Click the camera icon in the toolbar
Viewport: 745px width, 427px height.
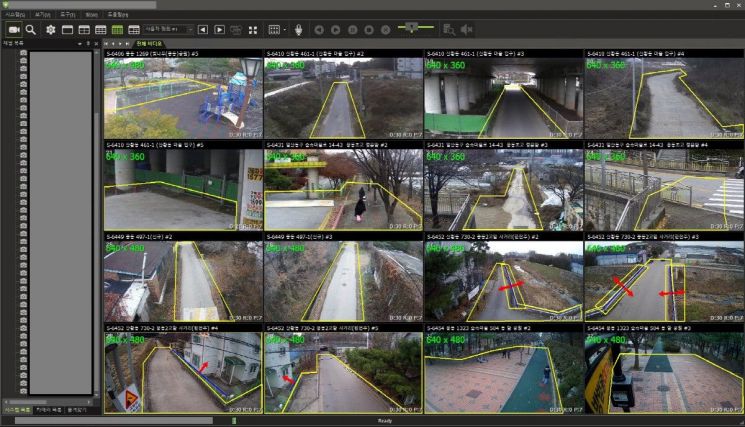[x=14, y=30]
